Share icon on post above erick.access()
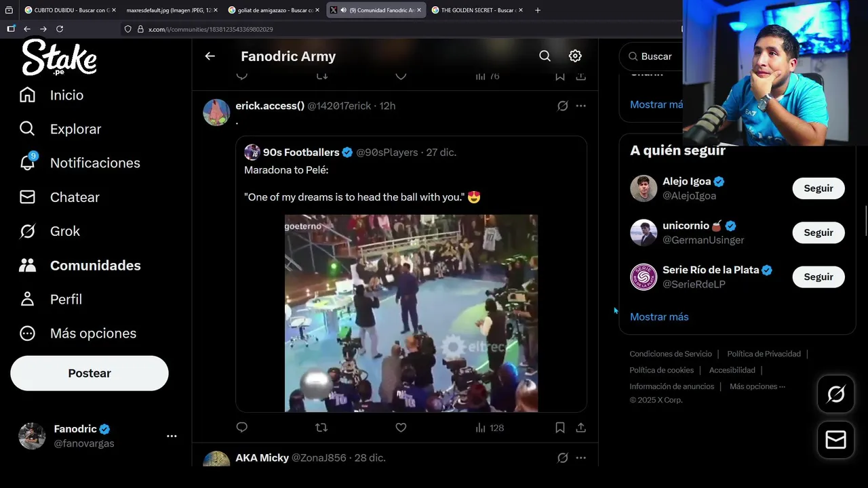 (x=581, y=77)
